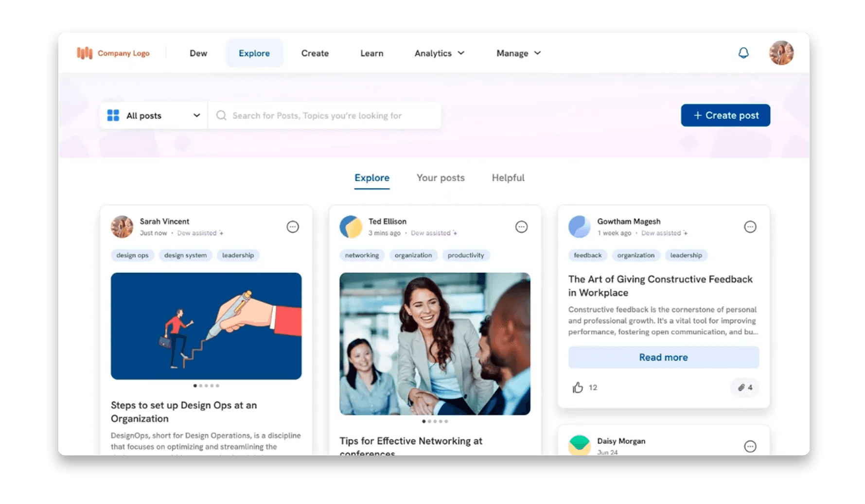Open more options on Sarah Vincent's post
The width and height of the screenshot is (865, 504).
point(293,227)
